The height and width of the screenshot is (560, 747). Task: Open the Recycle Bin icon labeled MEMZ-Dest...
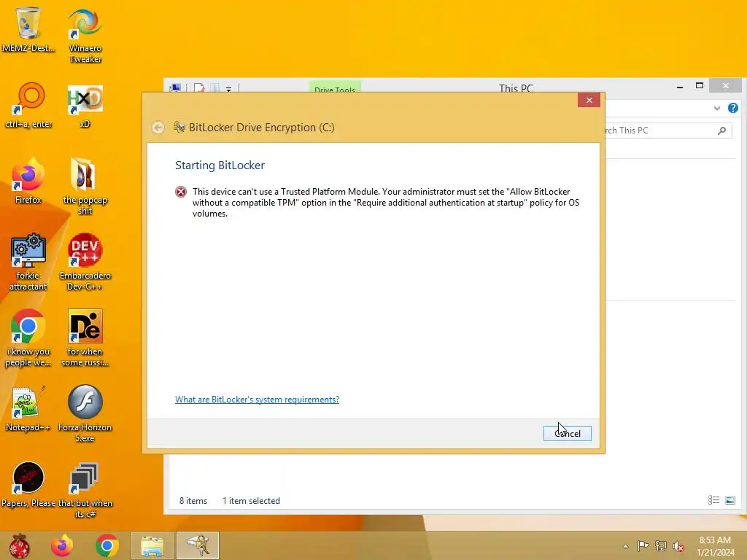pyautogui.click(x=28, y=28)
